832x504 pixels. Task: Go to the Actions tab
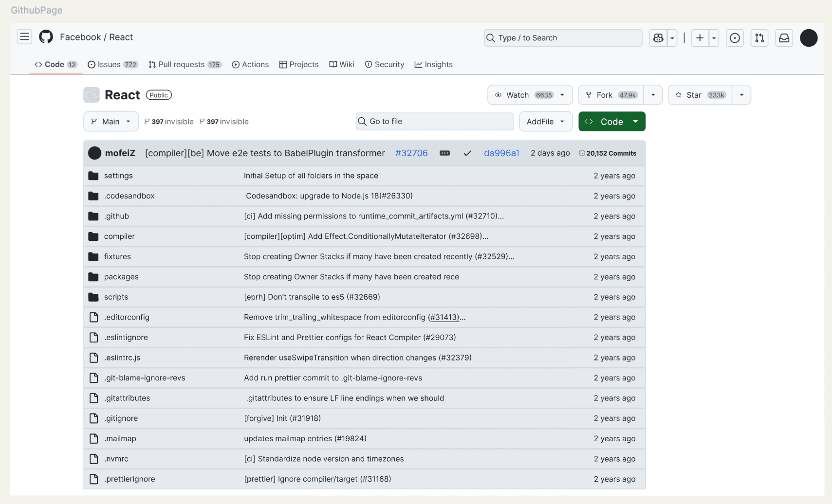click(250, 64)
